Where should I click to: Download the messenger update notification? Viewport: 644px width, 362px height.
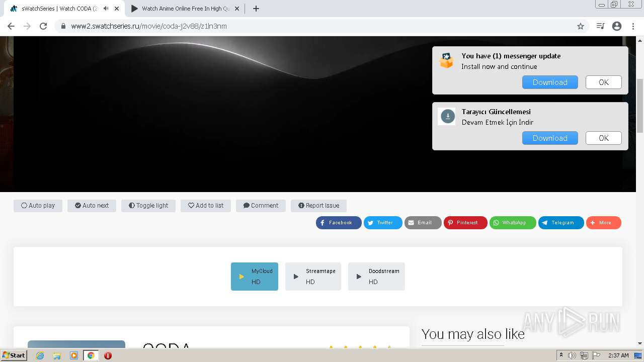coord(550,82)
